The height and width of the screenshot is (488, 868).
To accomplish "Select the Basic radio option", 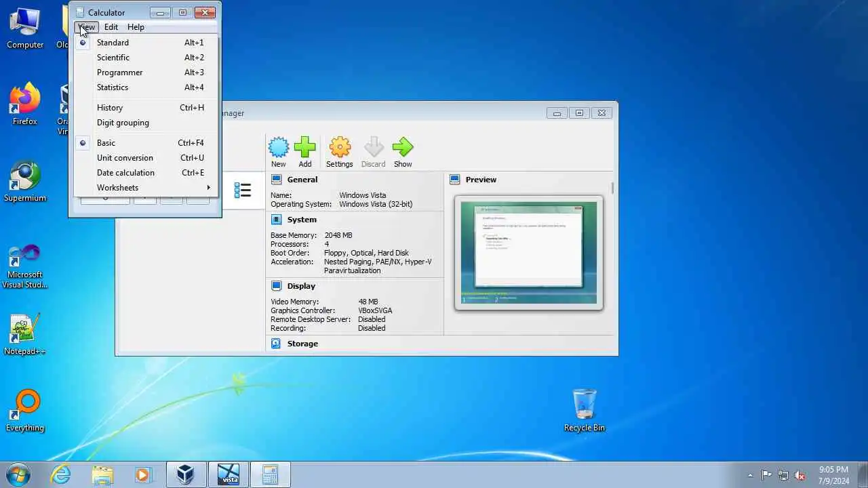I will point(146,143).
